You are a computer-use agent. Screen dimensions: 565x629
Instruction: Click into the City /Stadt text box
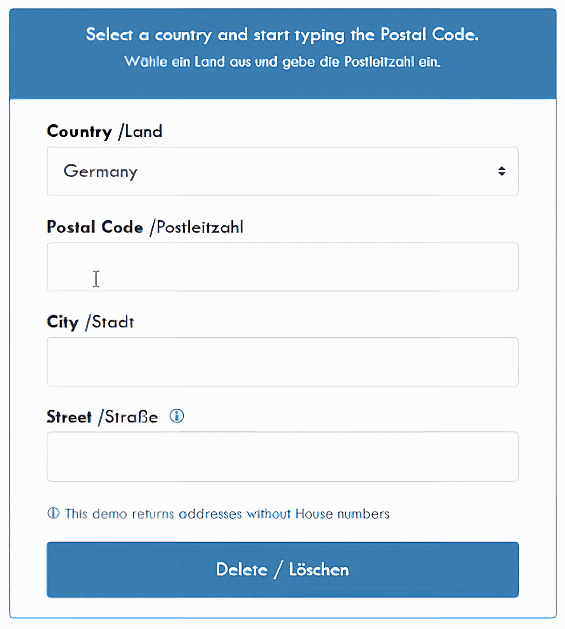click(282, 362)
